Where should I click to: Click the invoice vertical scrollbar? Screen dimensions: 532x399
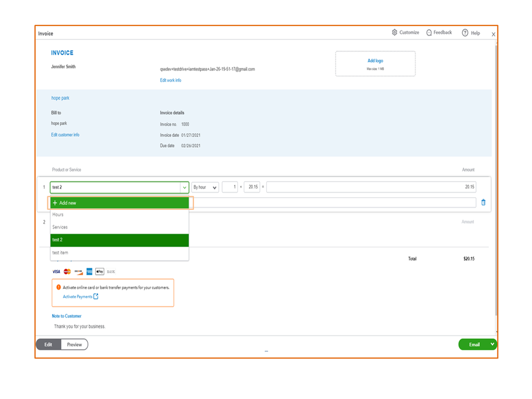[496, 180]
